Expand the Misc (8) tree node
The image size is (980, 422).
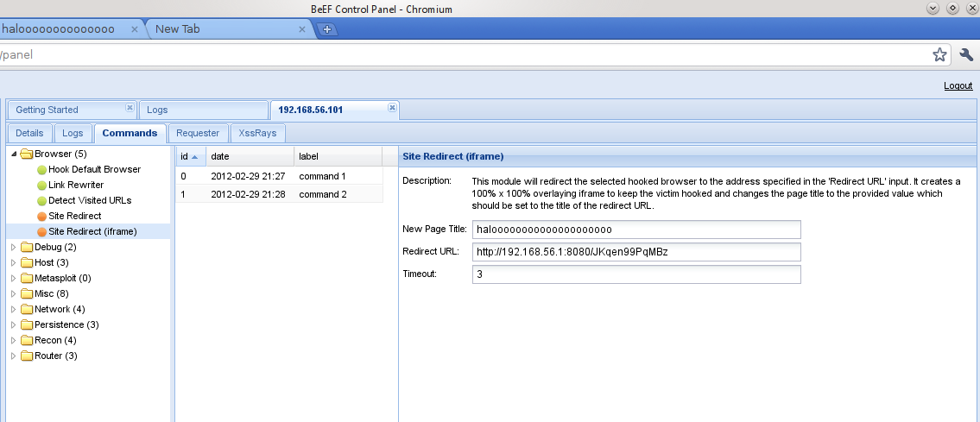(14, 294)
